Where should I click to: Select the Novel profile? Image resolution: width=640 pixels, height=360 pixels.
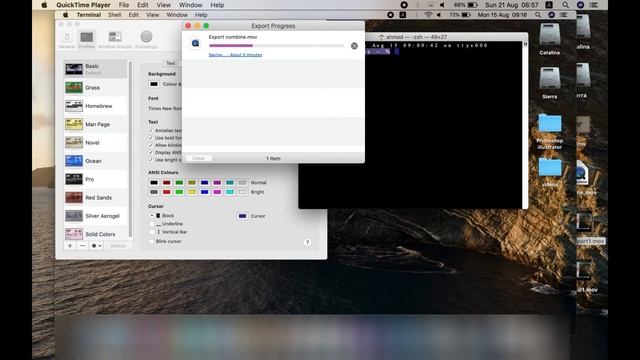point(95,142)
